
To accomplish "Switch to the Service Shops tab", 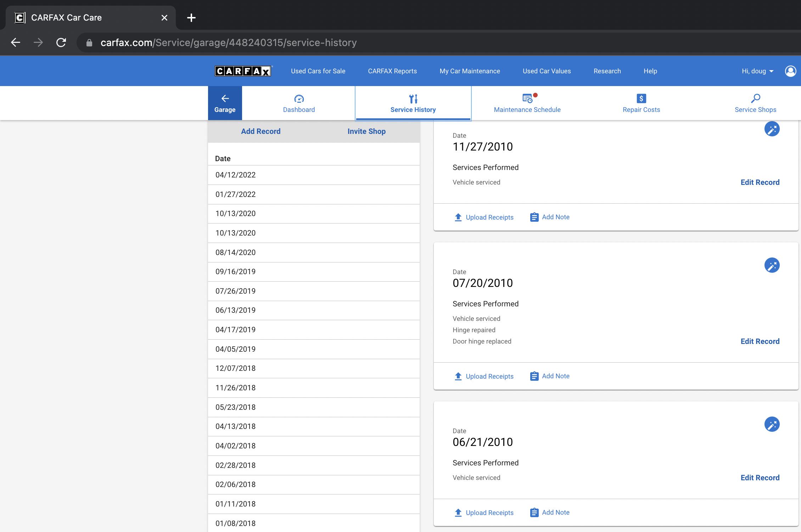I will click(x=756, y=103).
